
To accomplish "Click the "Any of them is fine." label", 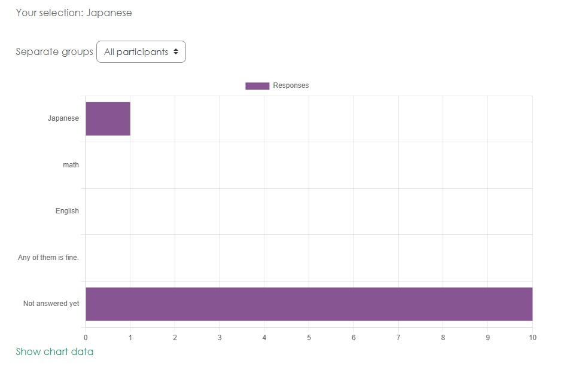I will [48, 258].
